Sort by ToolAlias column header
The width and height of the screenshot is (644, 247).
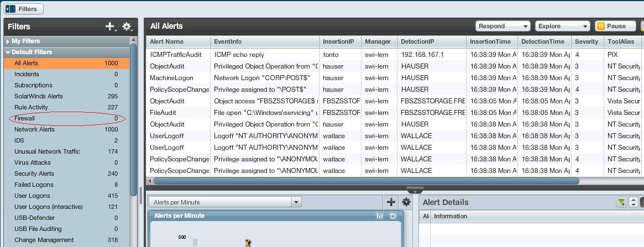624,42
